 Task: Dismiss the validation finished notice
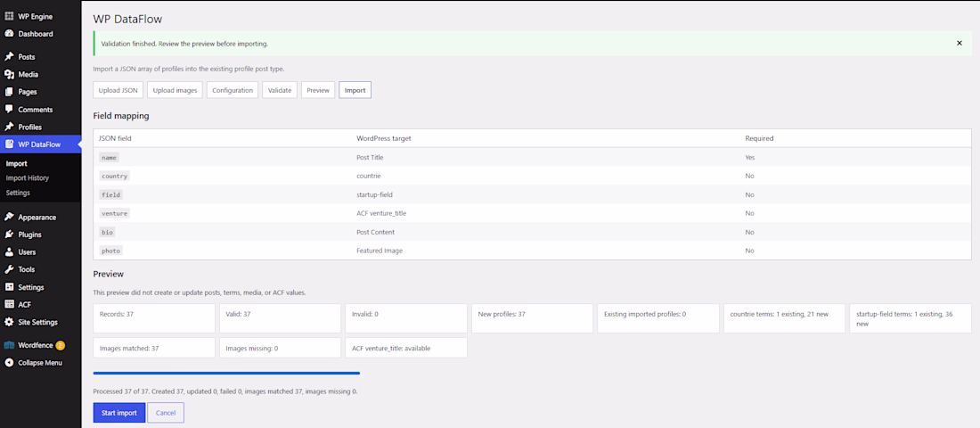click(960, 43)
